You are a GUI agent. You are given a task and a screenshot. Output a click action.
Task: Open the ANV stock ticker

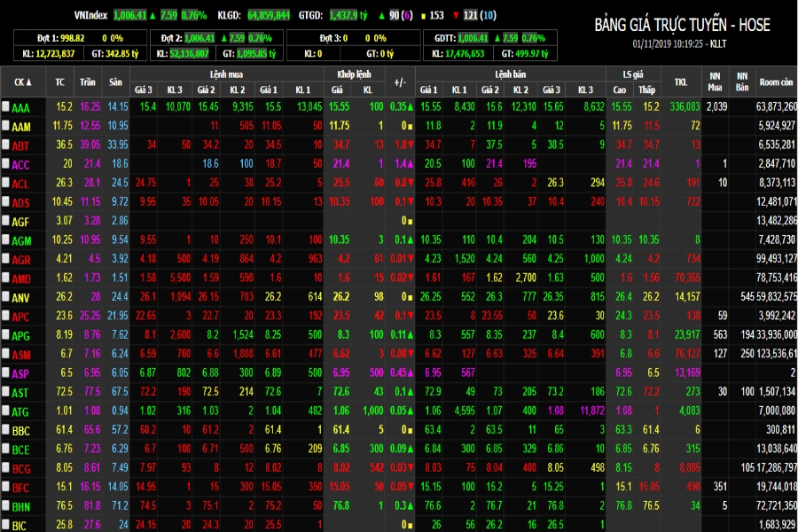click(21, 297)
